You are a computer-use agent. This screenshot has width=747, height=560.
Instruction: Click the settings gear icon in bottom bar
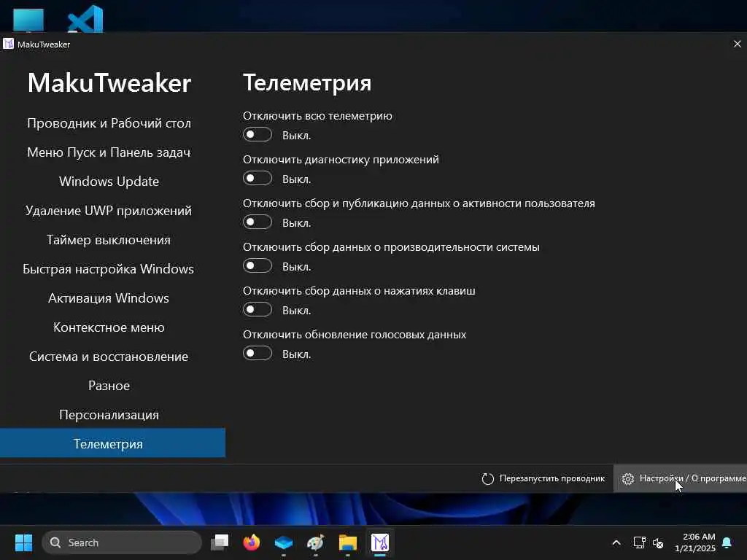pos(628,478)
